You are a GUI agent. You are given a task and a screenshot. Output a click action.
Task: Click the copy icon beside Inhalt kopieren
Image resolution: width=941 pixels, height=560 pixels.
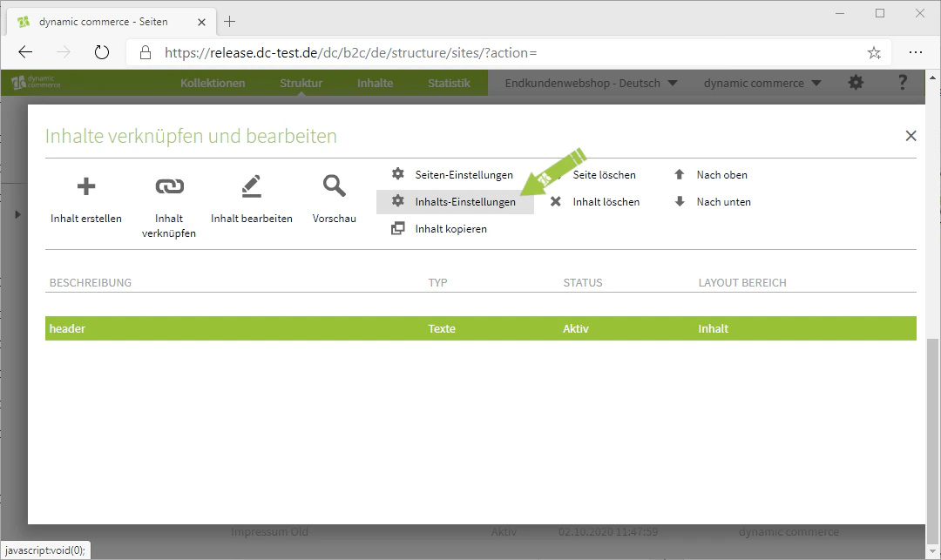click(x=398, y=228)
